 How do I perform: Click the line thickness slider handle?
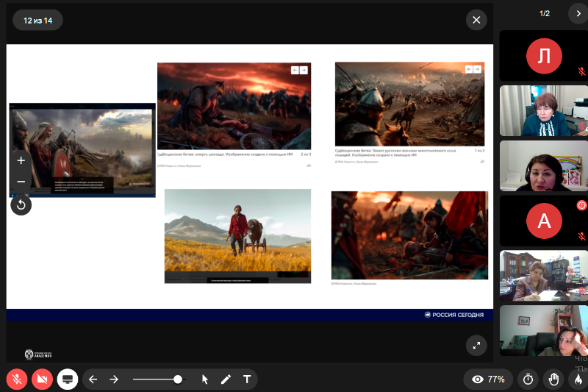click(x=178, y=379)
